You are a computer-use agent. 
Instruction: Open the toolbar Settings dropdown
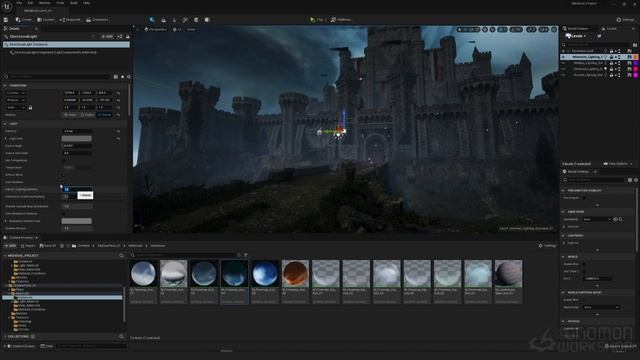(x=625, y=20)
